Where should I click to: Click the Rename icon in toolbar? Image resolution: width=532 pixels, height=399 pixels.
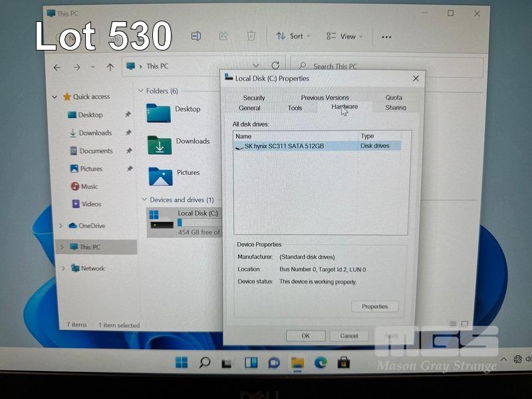[x=196, y=36]
